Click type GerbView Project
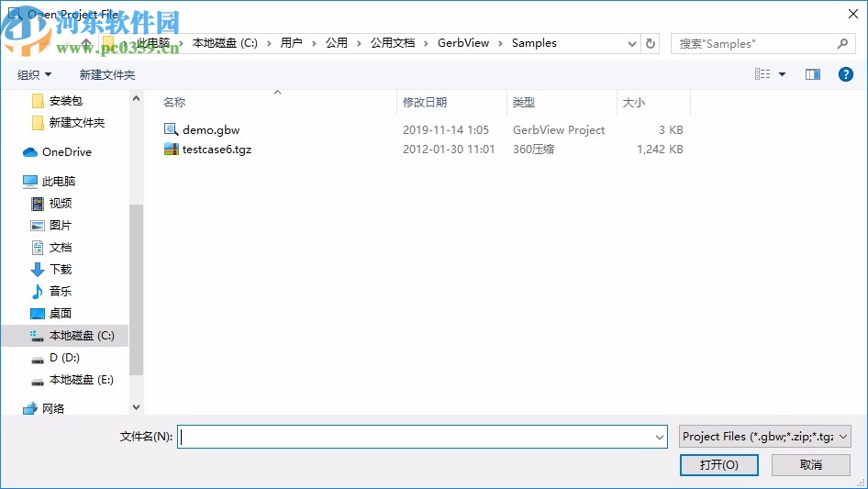 point(559,130)
